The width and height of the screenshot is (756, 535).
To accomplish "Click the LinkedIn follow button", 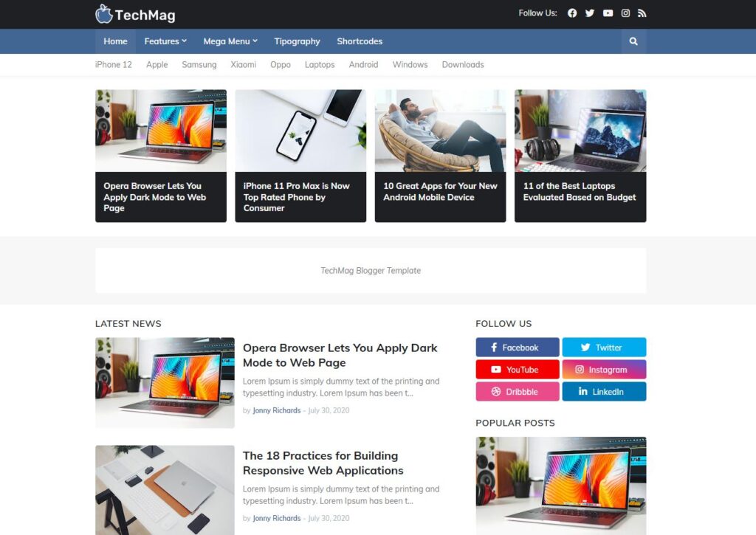I will (604, 391).
